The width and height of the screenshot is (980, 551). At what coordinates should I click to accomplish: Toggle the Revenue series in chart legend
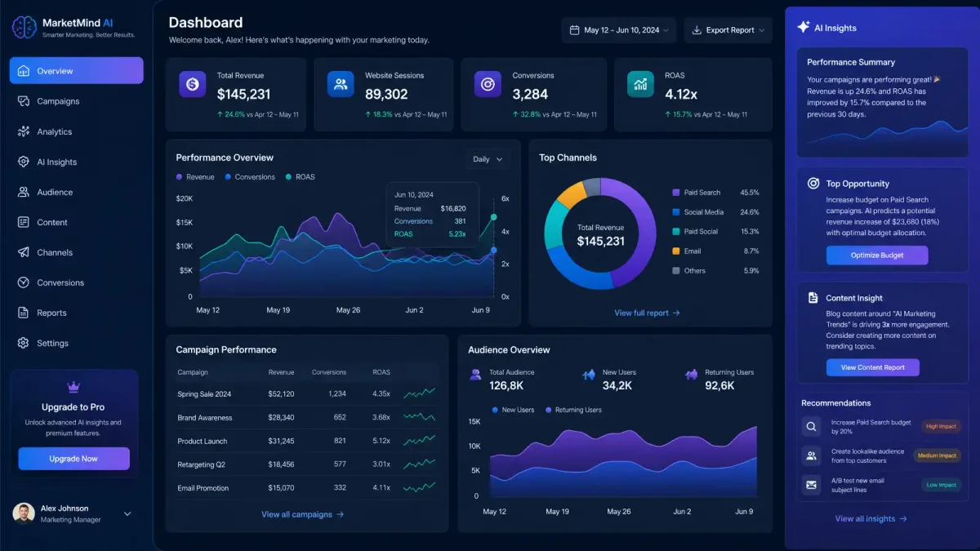195,177
